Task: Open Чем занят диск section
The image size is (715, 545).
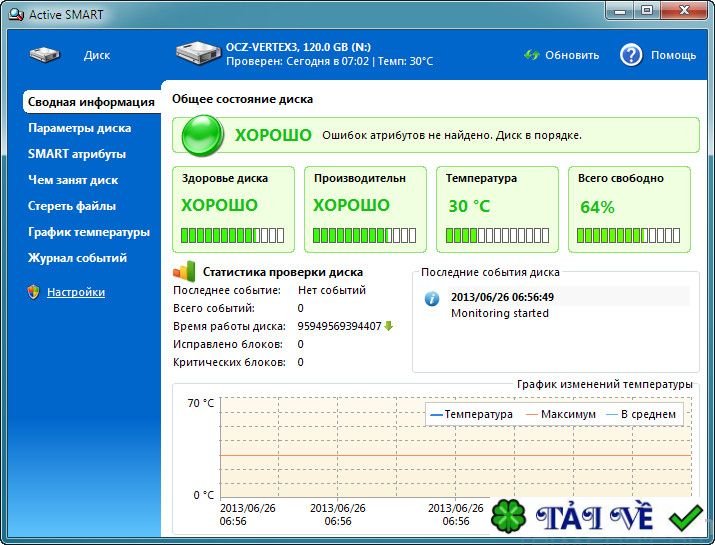Action: (x=73, y=180)
